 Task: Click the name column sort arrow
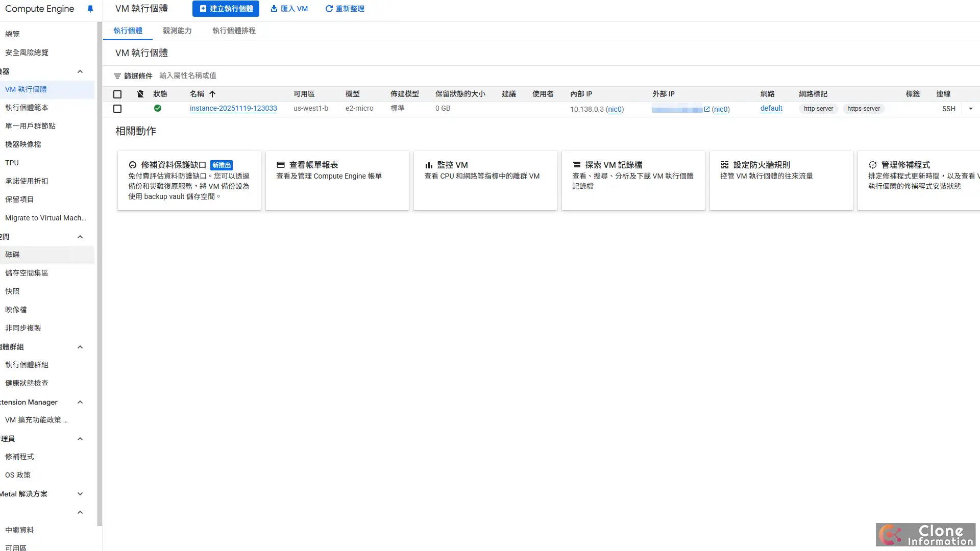click(212, 94)
